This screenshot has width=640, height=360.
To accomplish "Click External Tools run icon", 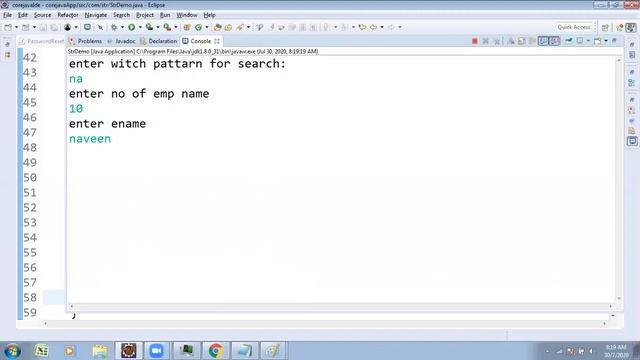I will pyautogui.click(x=167, y=27).
